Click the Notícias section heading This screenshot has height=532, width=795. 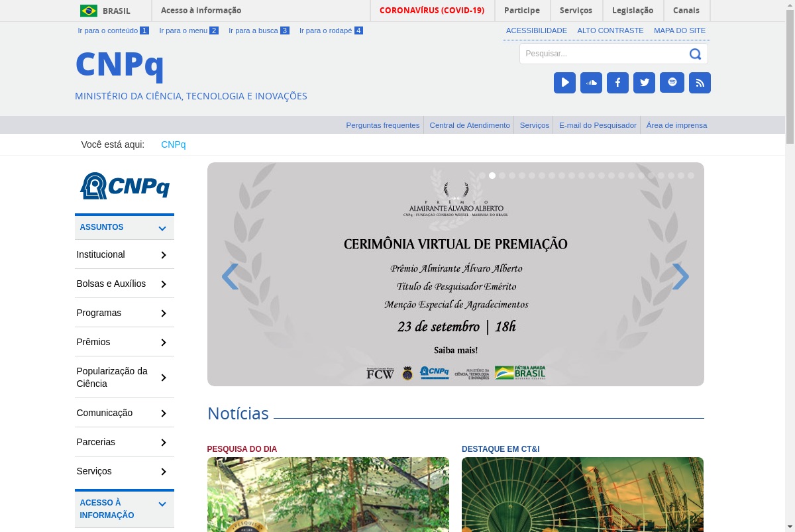238,413
